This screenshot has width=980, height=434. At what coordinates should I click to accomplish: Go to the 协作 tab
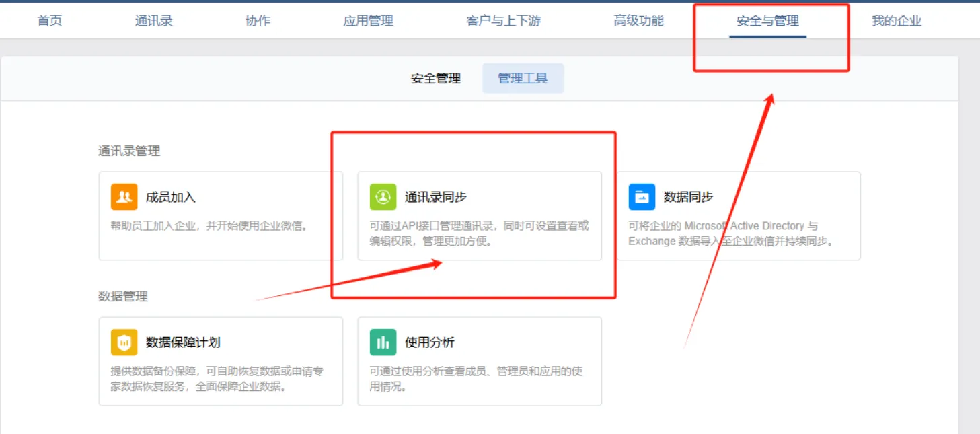click(258, 21)
